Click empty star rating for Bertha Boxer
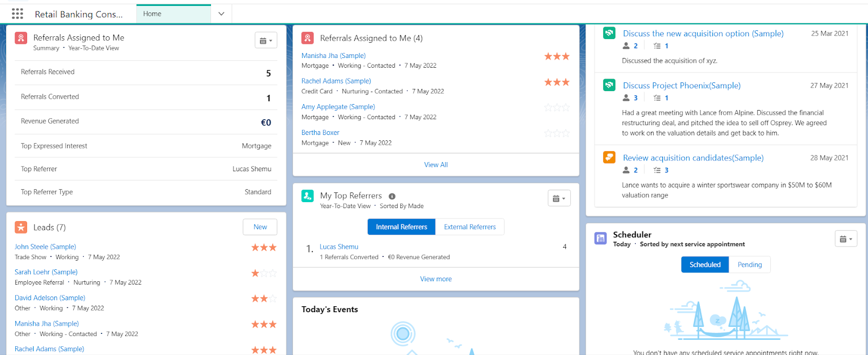The width and height of the screenshot is (868, 355). (x=557, y=133)
